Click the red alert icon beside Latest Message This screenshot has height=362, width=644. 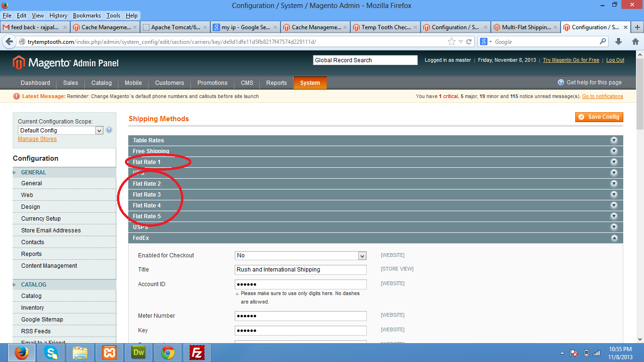click(x=17, y=96)
